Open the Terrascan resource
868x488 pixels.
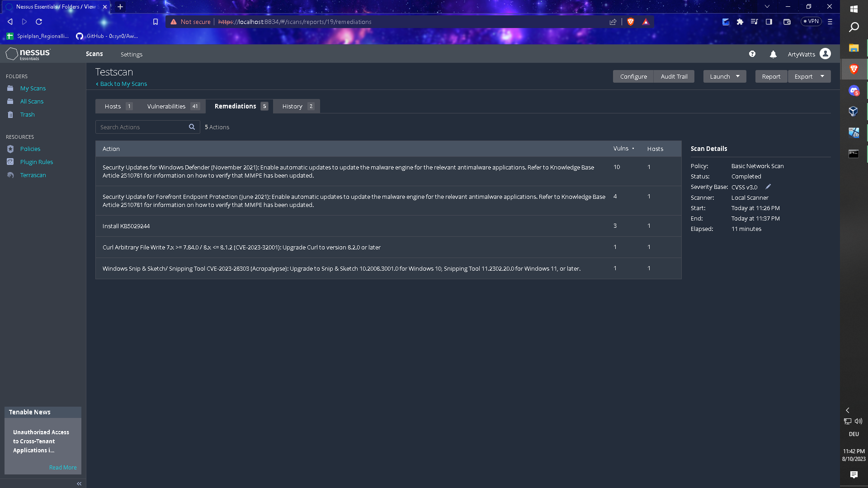click(x=33, y=175)
